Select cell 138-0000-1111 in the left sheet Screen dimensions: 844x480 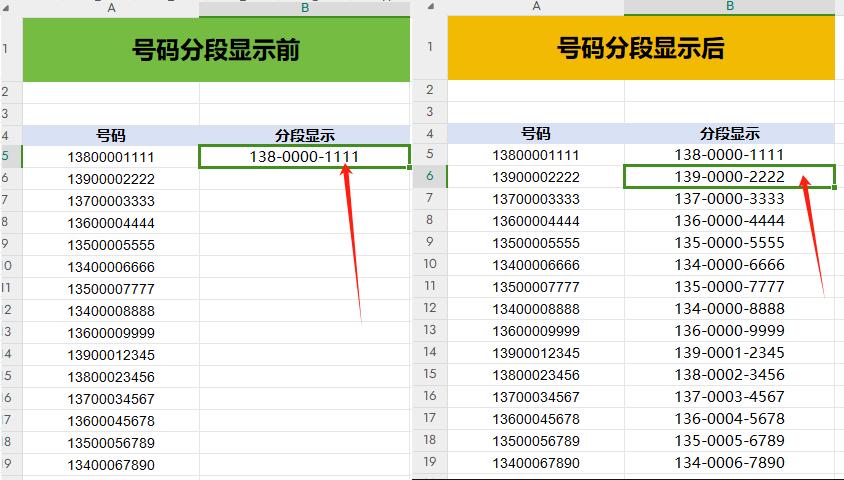(305, 157)
